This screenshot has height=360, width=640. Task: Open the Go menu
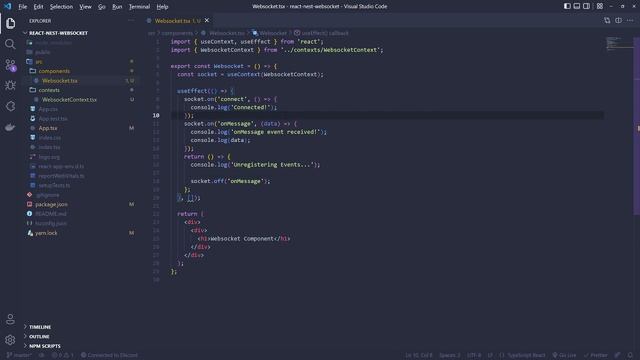pyautogui.click(x=102, y=7)
